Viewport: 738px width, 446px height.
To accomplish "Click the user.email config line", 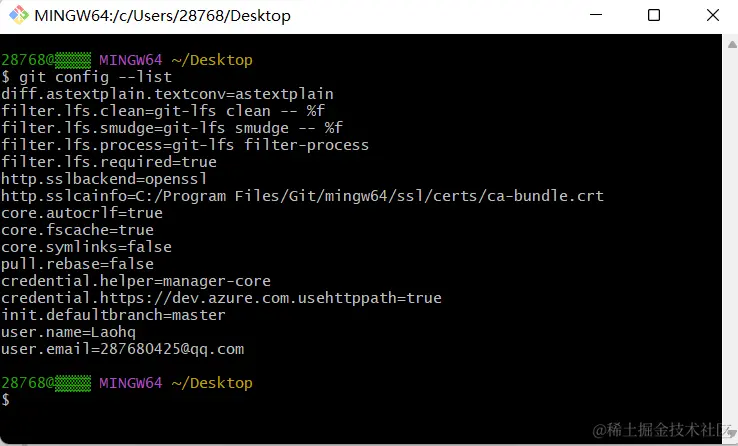I will click(123, 349).
